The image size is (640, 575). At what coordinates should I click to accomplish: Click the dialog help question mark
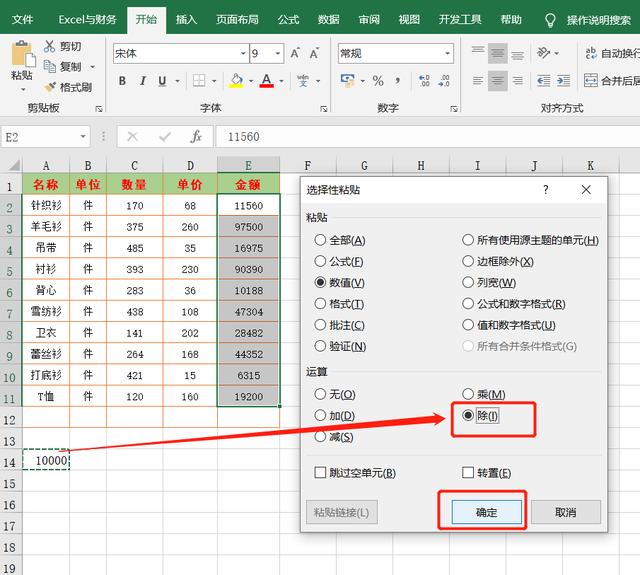tap(546, 189)
